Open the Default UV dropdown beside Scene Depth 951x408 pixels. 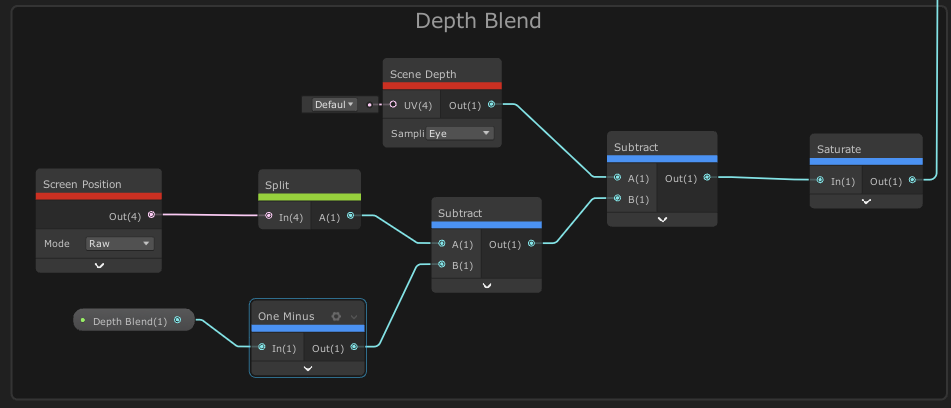[333, 104]
